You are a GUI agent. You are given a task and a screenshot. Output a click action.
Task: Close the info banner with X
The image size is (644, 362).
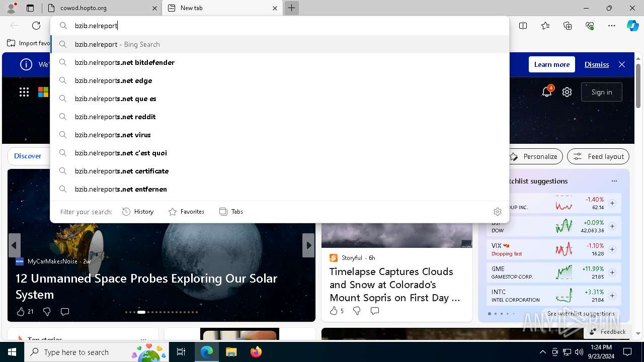coord(622,64)
